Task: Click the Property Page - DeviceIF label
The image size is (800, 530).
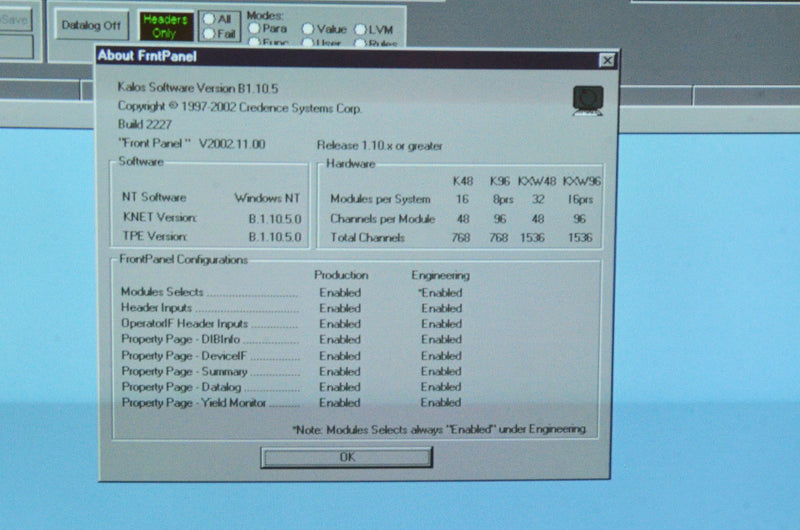Action: [184, 356]
